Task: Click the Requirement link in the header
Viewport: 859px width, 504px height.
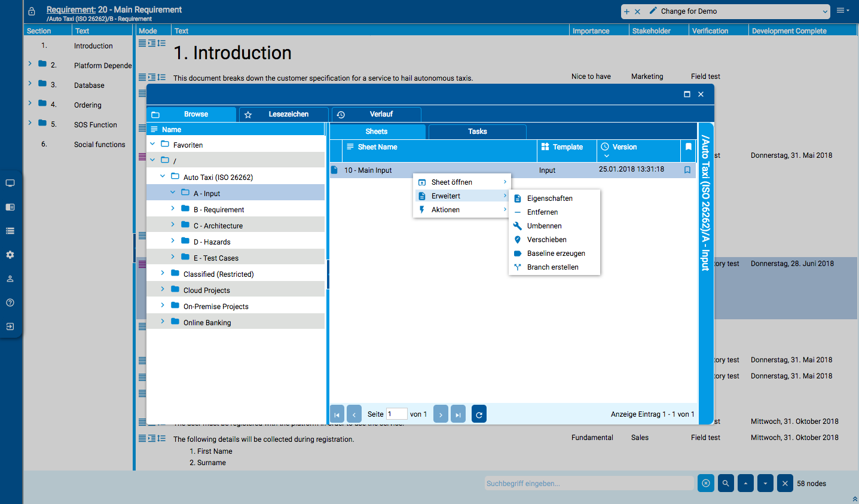Action: (71, 10)
